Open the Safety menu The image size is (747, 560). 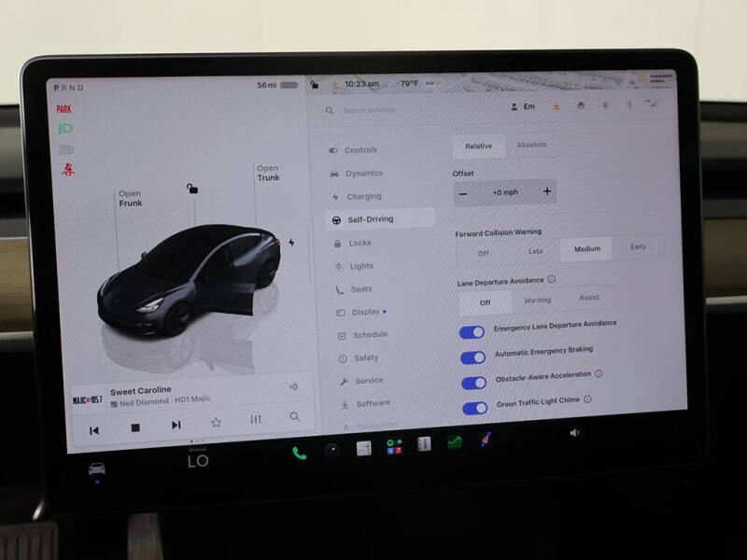359,357
